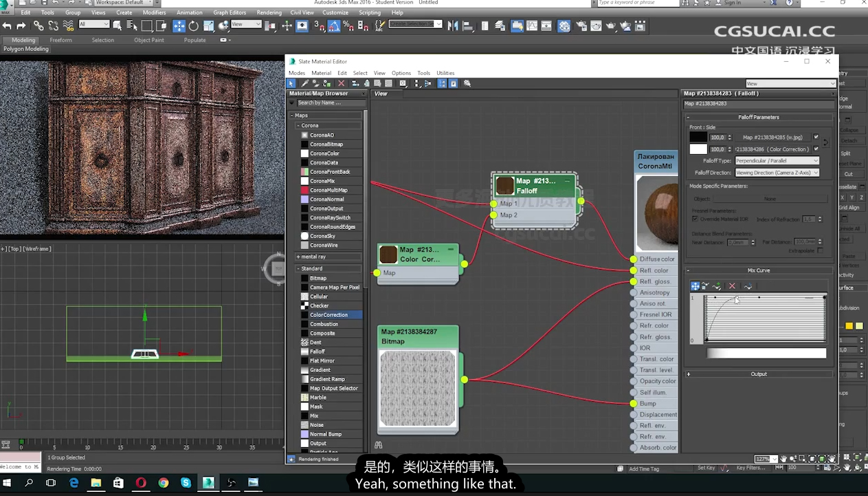Image resolution: width=868 pixels, height=496 pixels.
Task: Toggle Material/Map Browser icon in Slate toolbar
Action: pos(442,83)
